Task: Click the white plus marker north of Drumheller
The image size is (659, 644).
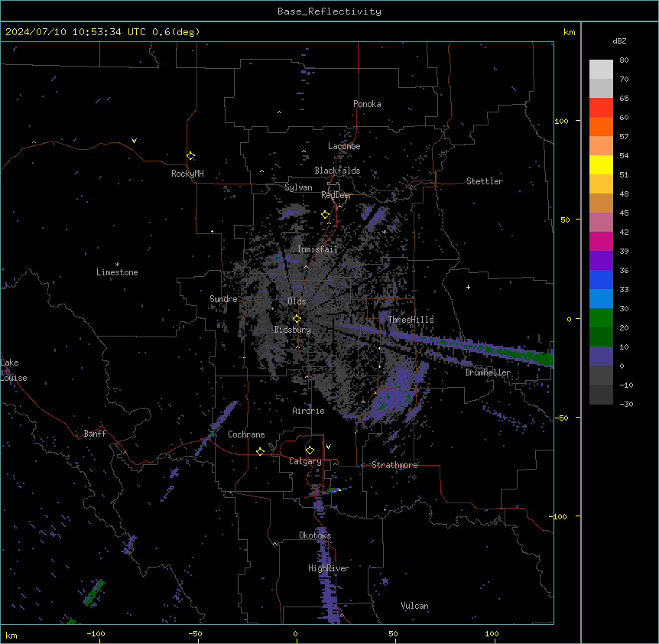Action: pos(468,287)
